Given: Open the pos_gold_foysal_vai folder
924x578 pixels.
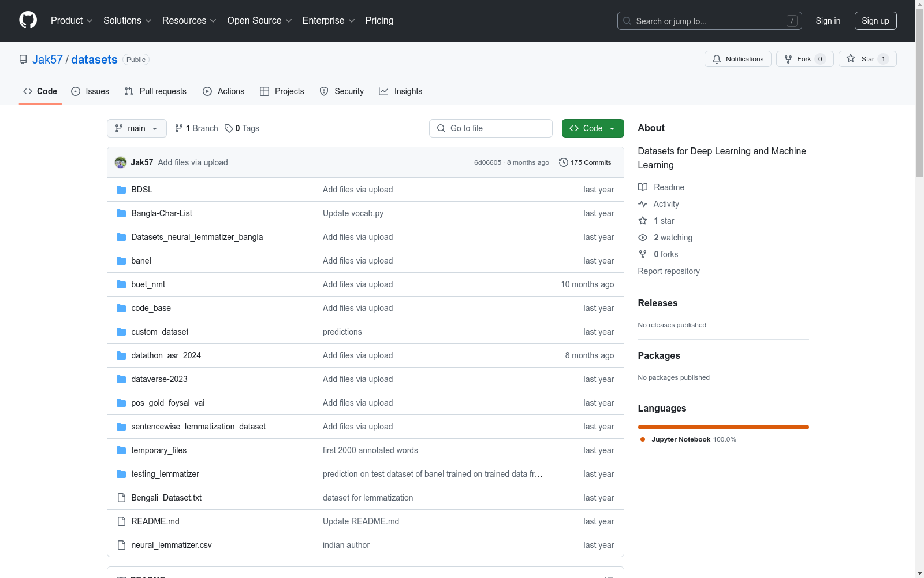Looking at the screenshot, I should click(168, 403).
